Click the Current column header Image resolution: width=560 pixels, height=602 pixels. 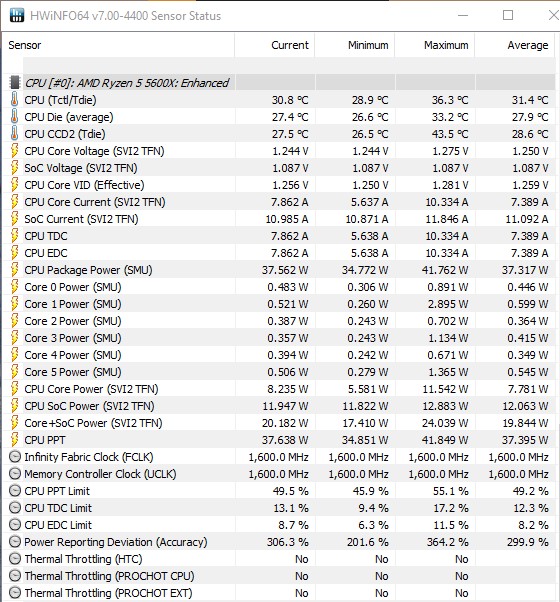(x=275, y=45)
